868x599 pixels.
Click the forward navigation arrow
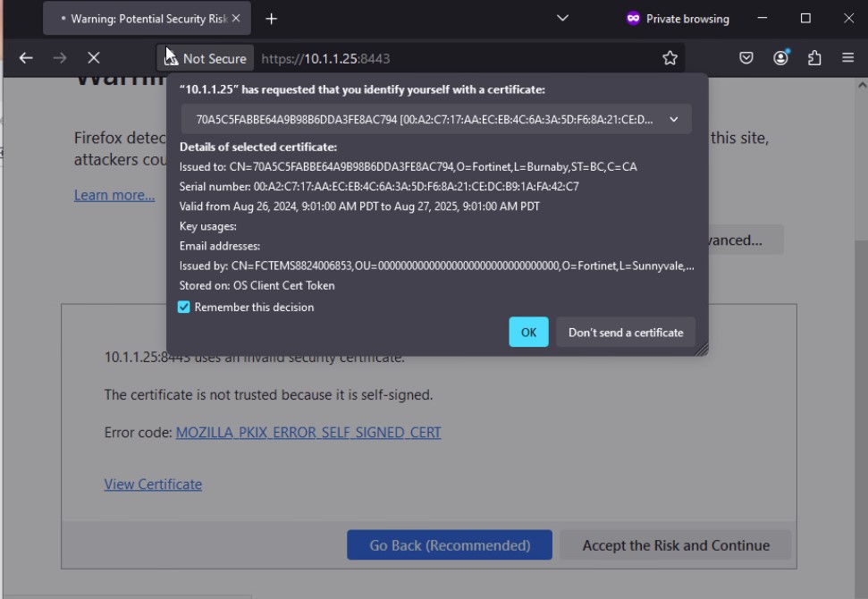[60, 58]
